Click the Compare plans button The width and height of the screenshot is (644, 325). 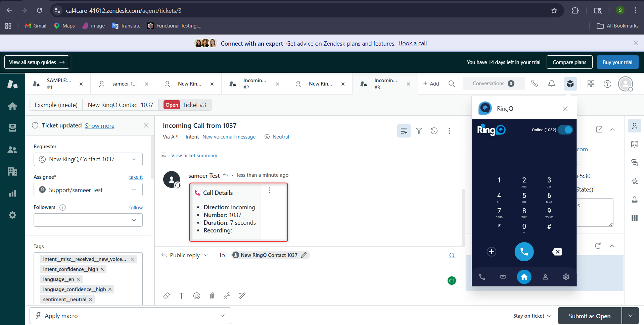coord(569,62)
